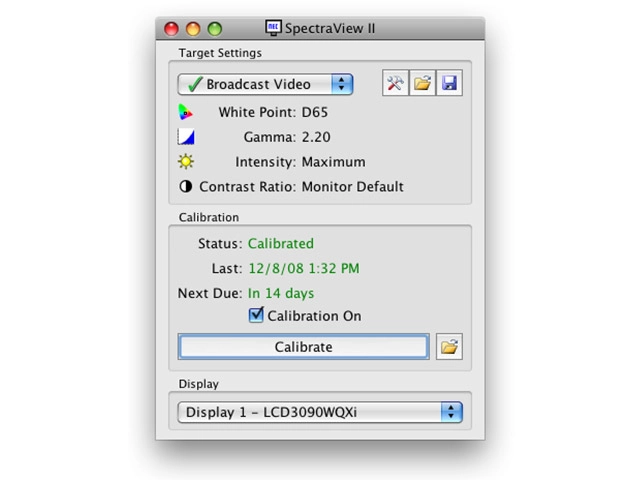This screenshot has height=480, width=640.
Task: Click the Intensity sun icon
Action: (186, 162)
